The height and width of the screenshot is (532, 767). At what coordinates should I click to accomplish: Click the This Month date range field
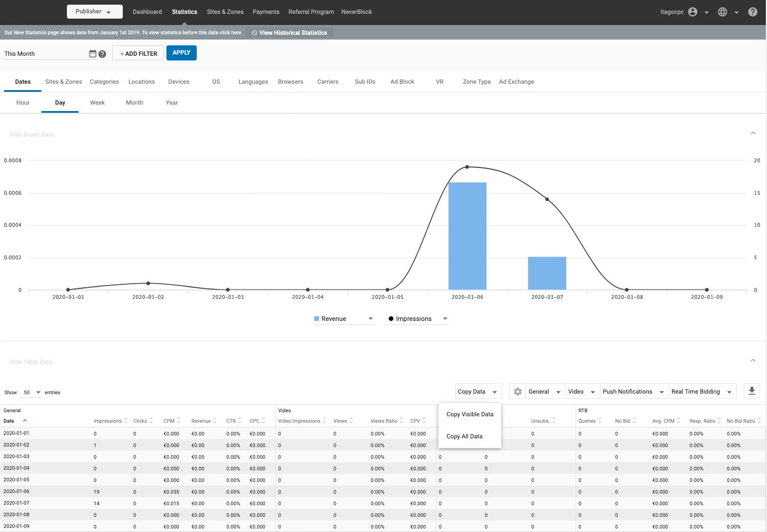[44, 53]
